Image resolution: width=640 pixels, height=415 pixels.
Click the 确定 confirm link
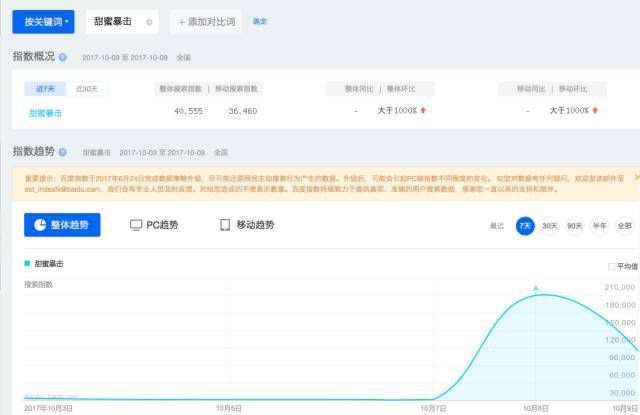(x=260, y=21)
